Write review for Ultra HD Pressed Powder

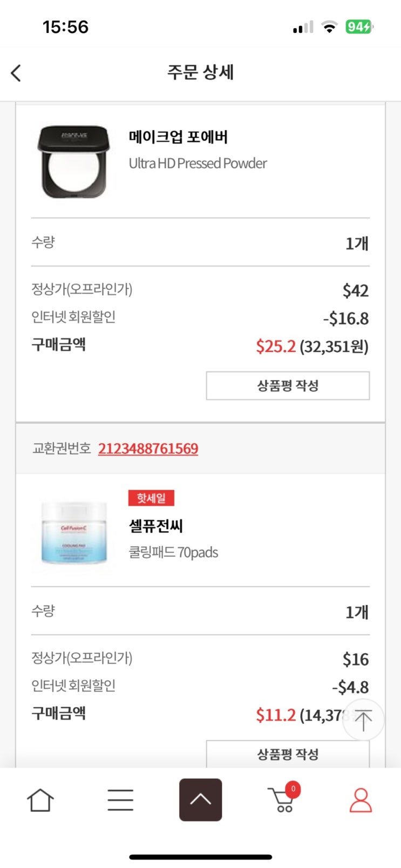288,385
